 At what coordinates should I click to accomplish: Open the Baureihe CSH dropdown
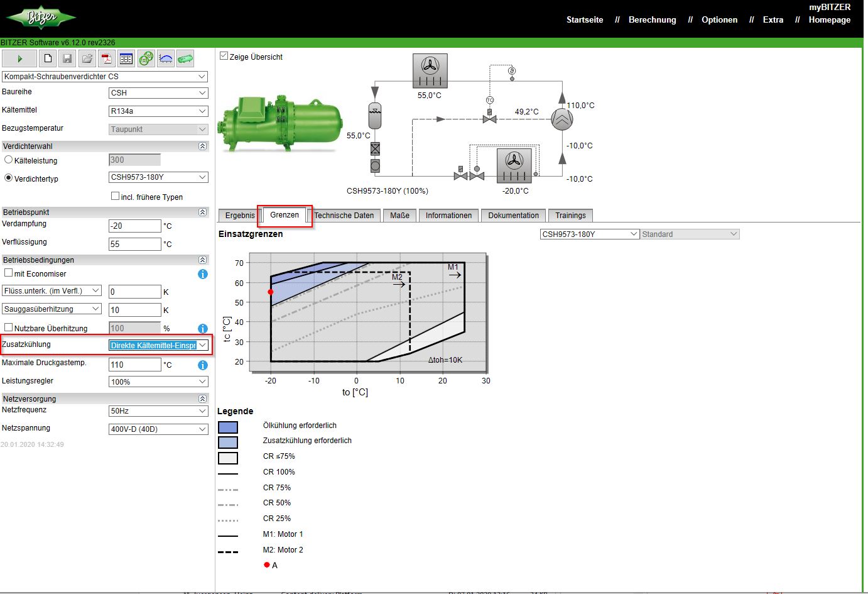pos(158,93)
